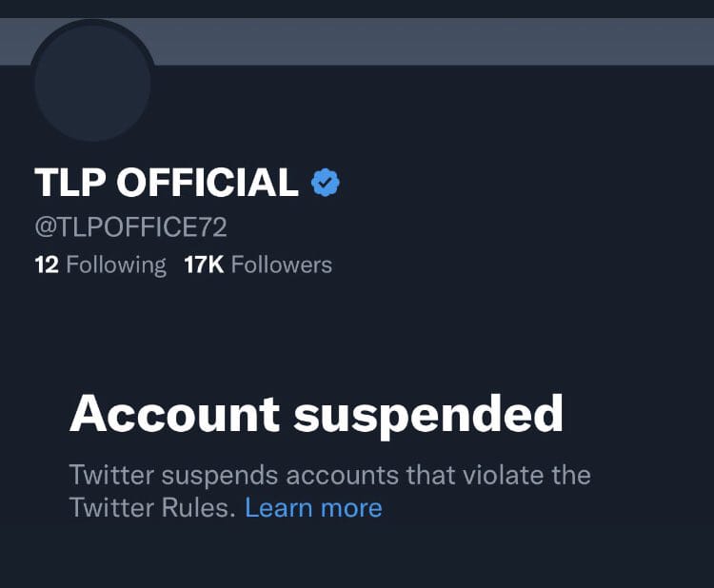Screen dimensions: 714x588
Task: Click the word "Following" label
Action: pos(116,265)
